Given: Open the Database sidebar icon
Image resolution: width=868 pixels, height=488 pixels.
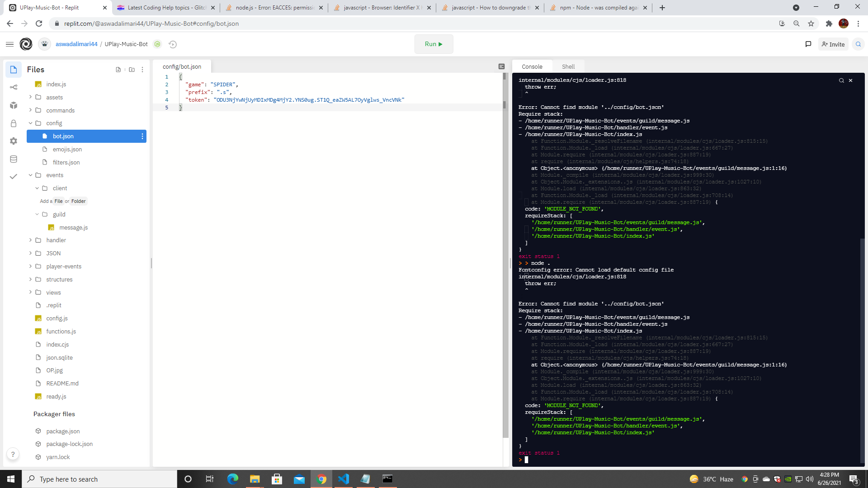Looking at the screenshot, I should [14, 159].
